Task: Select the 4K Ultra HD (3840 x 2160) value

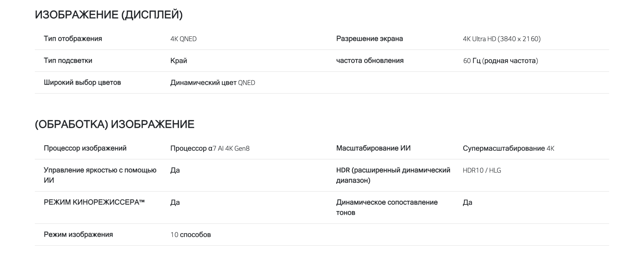Action: pos(501,39)
